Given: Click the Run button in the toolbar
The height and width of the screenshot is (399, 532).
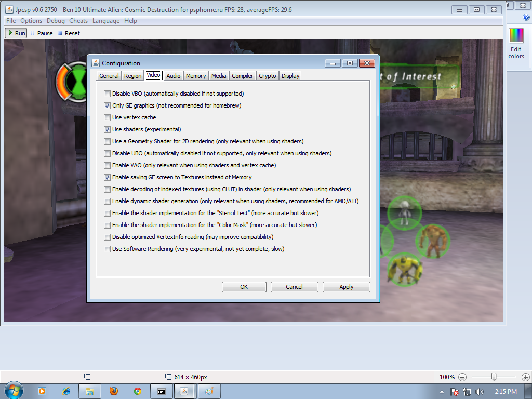Looking at the screenshot, I should tap(16, 33).
